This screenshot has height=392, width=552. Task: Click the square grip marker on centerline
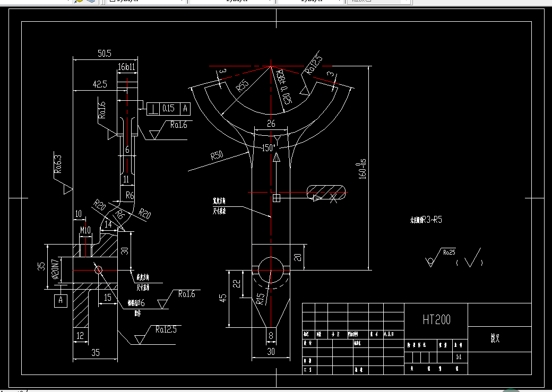click(x=277, y=198)
